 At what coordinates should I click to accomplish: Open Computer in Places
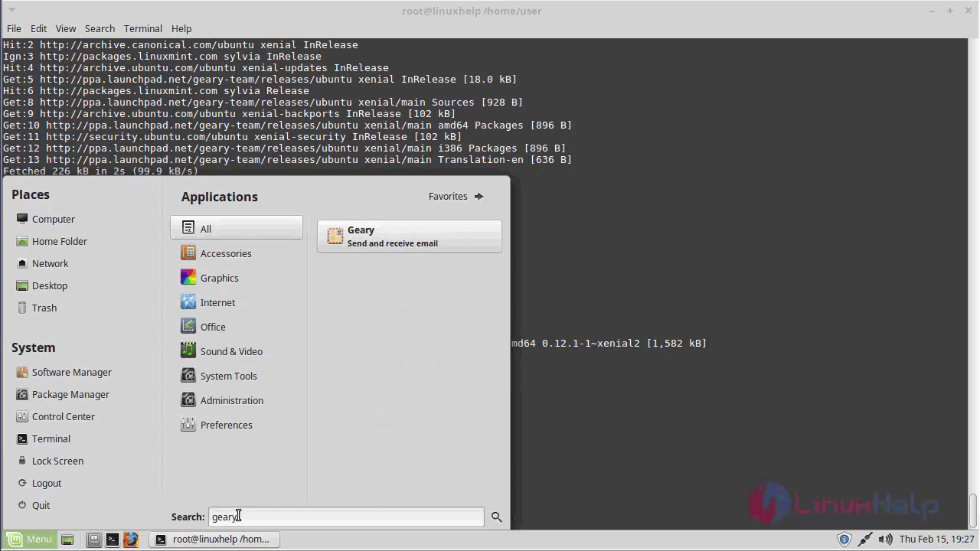point(45,219)
